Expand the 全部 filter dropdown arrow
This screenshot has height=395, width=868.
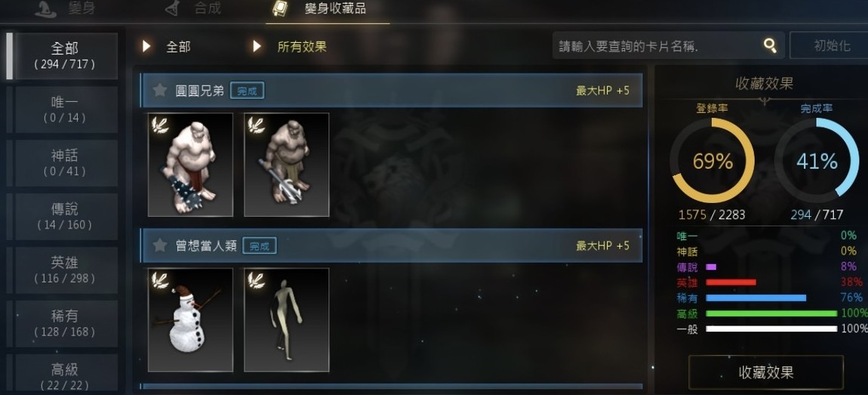pos(146,47)
